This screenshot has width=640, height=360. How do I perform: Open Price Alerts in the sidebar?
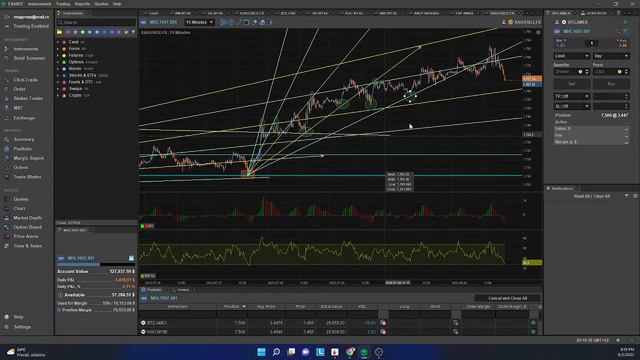26,237
